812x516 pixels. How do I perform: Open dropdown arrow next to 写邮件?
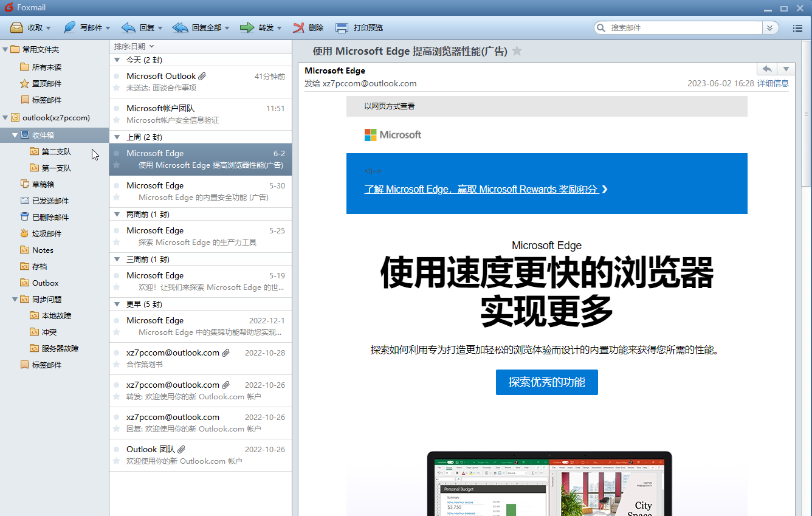click(108, 28)
